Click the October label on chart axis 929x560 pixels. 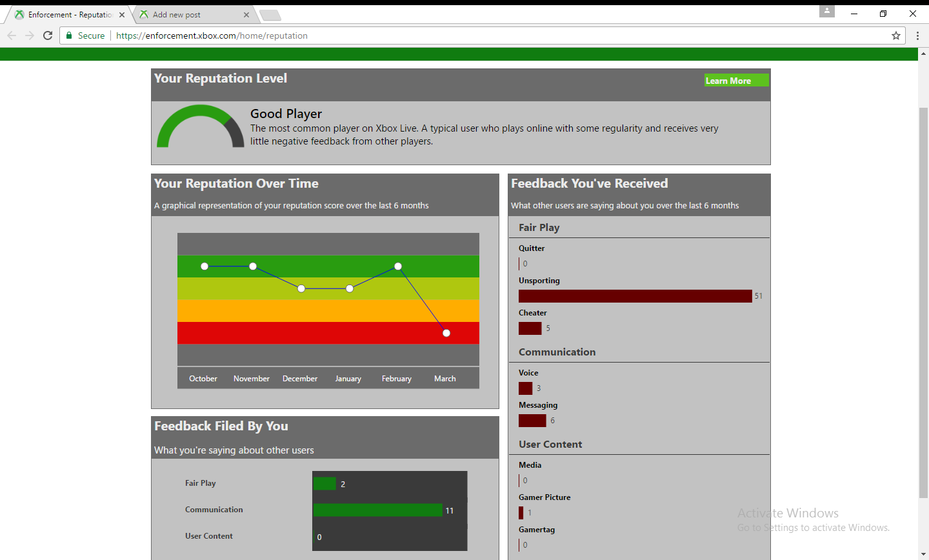(203, 379)
